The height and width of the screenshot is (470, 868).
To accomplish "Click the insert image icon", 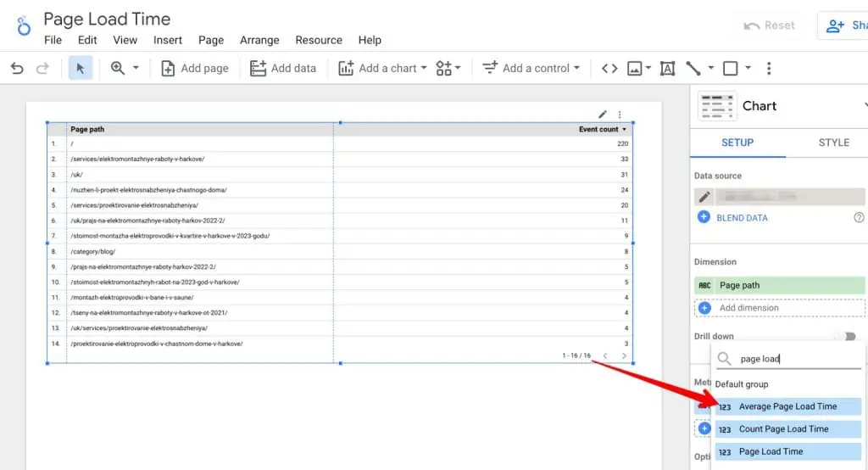I will 634,68.
